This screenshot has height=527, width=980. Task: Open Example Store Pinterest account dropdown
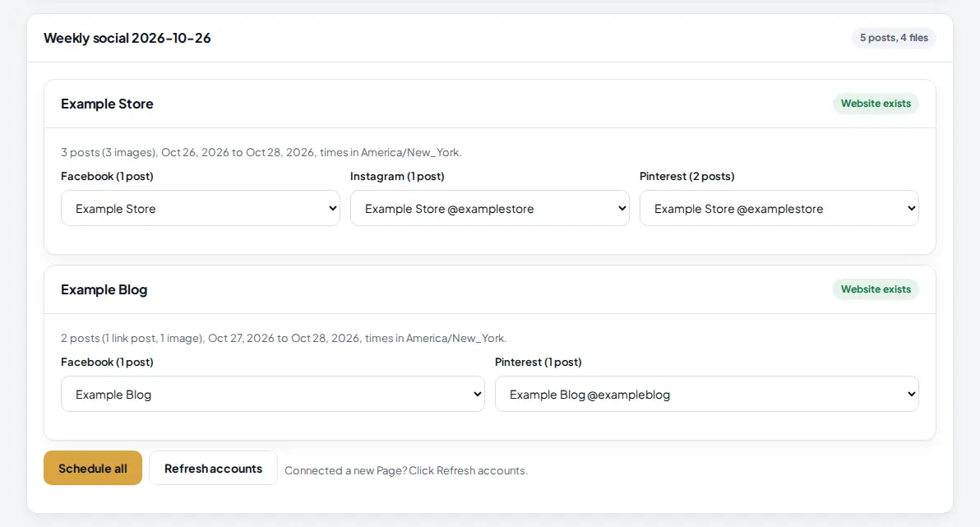tap(779, 208)
